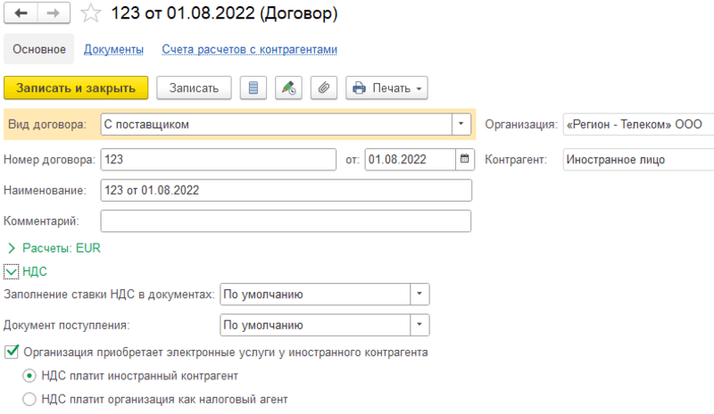Open the НДС rate filling dropdown
The height and width of the screenshot is (414, 714).
(x=420, y=295)
